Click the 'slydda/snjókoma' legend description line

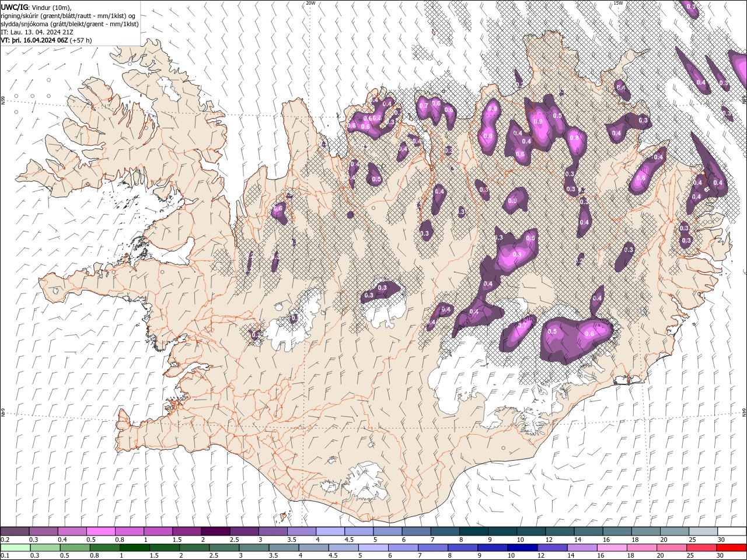click(70, 24)
